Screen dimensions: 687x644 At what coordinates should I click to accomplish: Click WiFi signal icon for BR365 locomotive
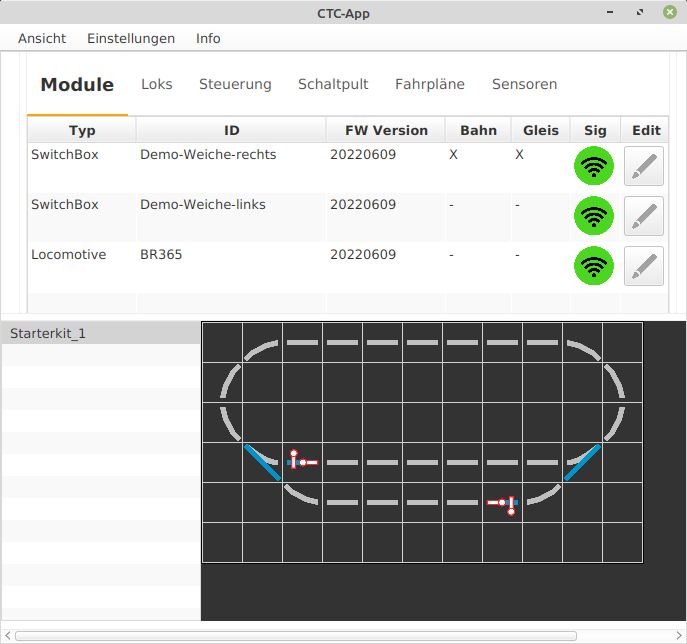[x=594, y=266]
